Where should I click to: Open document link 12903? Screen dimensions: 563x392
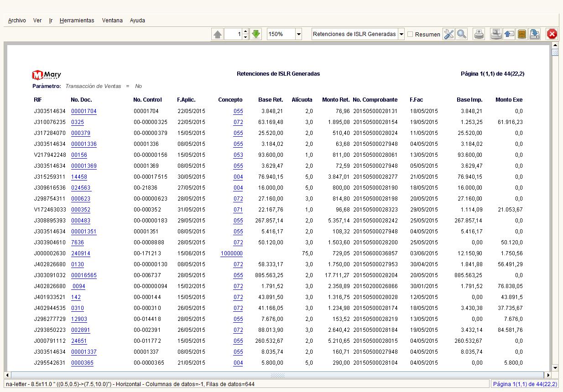coord(79,319)
